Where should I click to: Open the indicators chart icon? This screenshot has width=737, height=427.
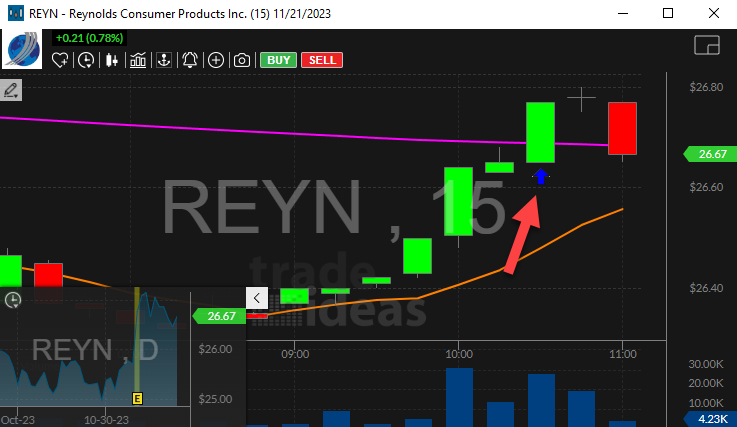[x=136, y=60]
